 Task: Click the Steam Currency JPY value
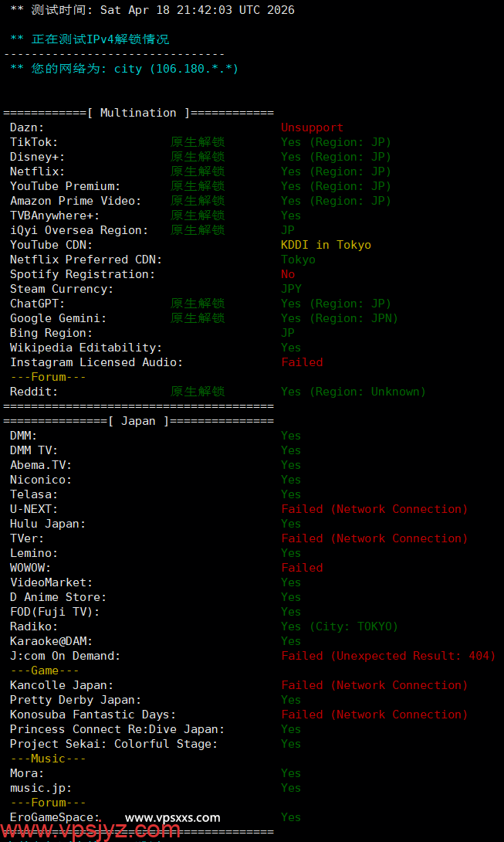(x=291, y=289)
